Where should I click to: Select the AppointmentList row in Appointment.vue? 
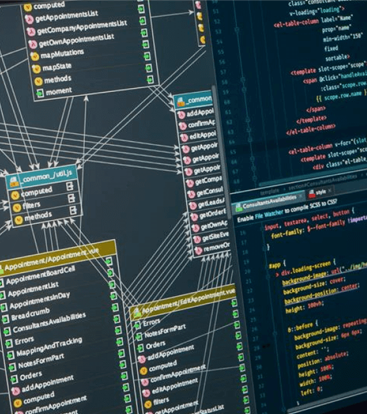click(x=55, y=289)
